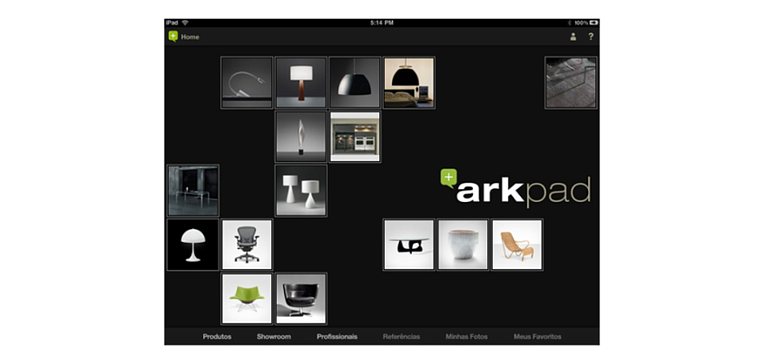
Task: Tap the arkpad logo speech bubble
Action: tap(449, 178)
